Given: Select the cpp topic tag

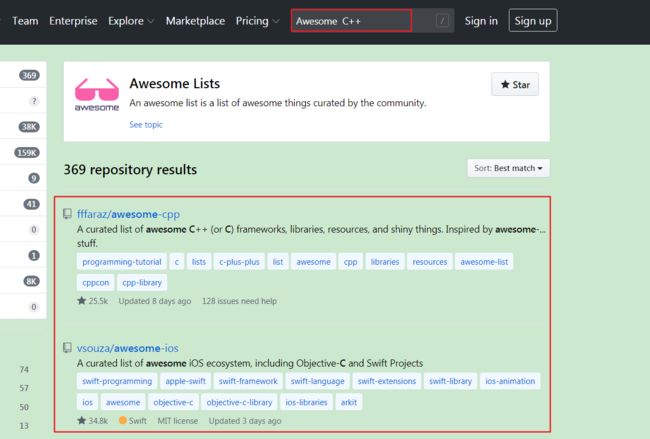Looking at the screenshot, I should pyautogui.click(x=350, y=262).
